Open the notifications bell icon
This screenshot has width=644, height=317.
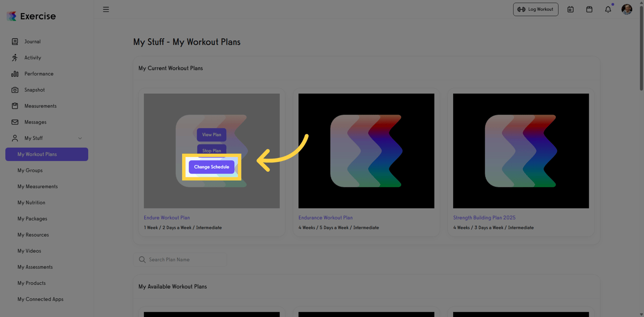point(608,9)
